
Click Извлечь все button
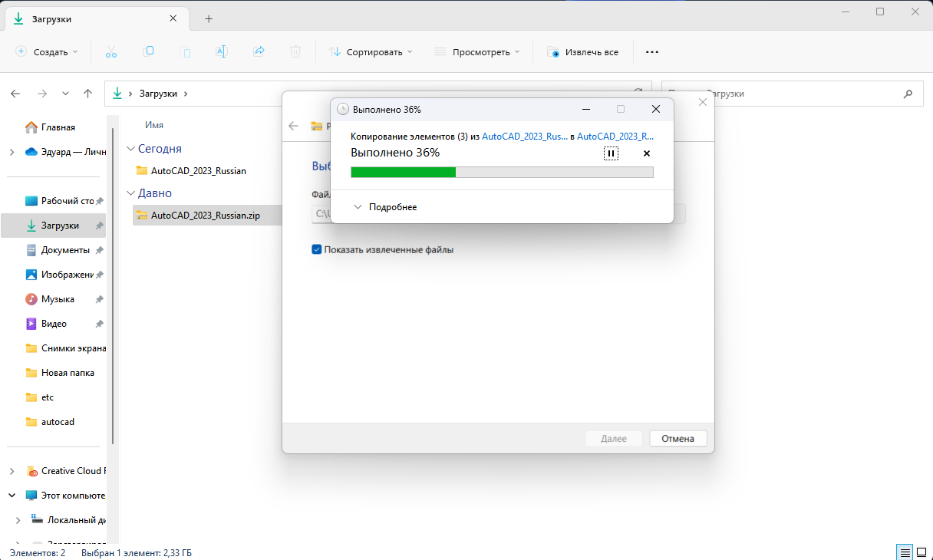[583, 52]
